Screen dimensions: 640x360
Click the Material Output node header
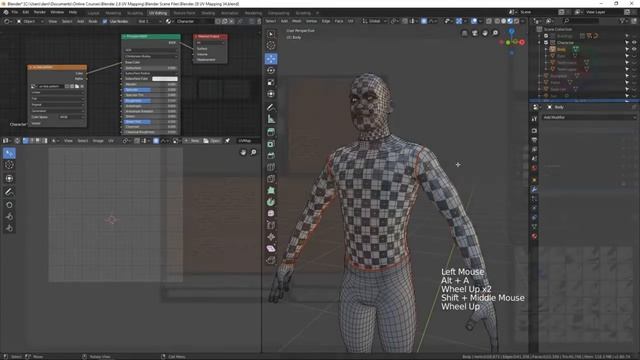tap(210, 36)
